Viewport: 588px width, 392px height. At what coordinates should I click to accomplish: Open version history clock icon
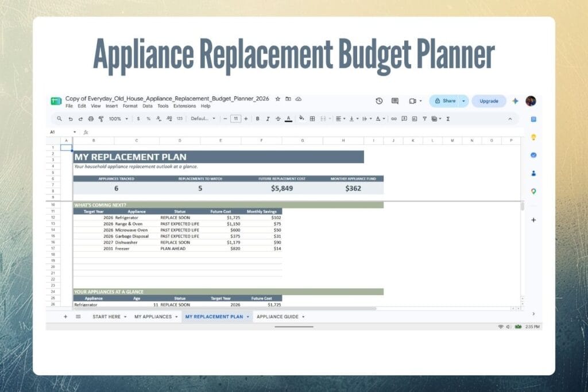[379, 101]
